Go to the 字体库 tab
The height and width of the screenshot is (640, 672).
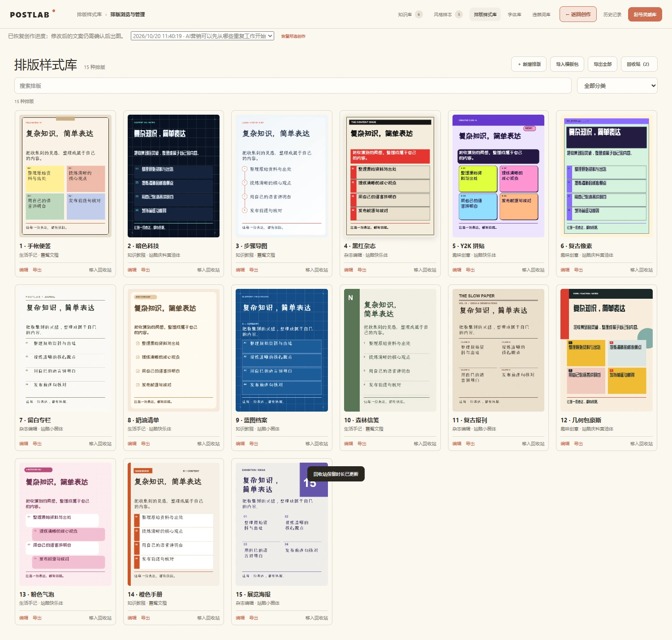tap(514, 14)
